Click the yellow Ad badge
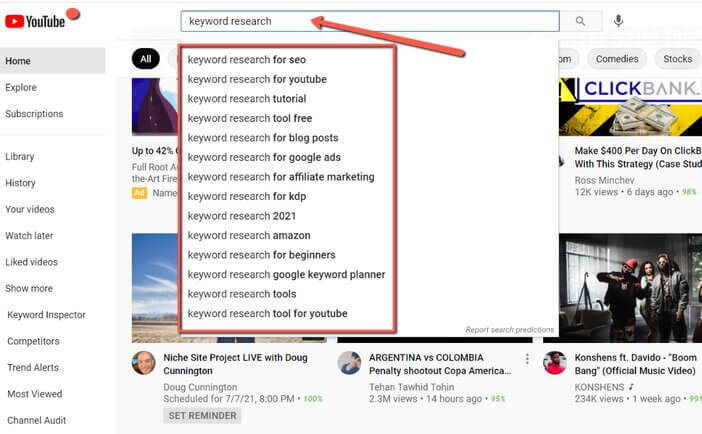This screenshot has width=702, height=434. 139,193
